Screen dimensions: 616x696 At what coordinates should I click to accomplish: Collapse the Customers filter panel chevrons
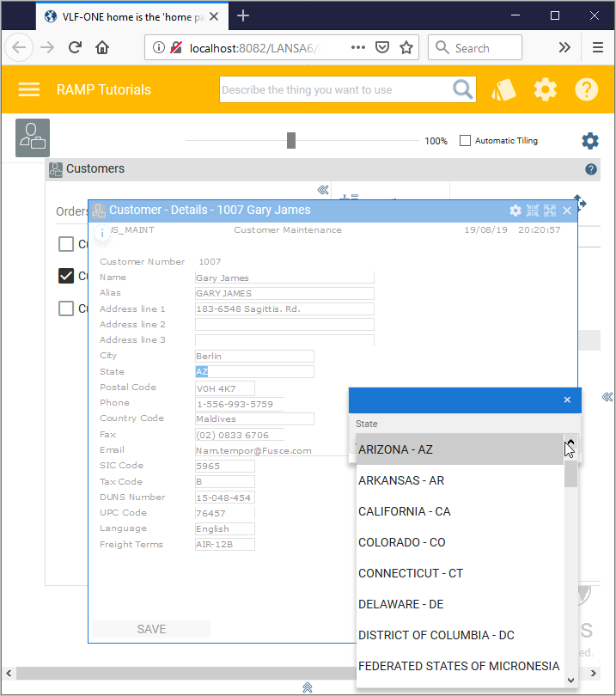(323, 190)
